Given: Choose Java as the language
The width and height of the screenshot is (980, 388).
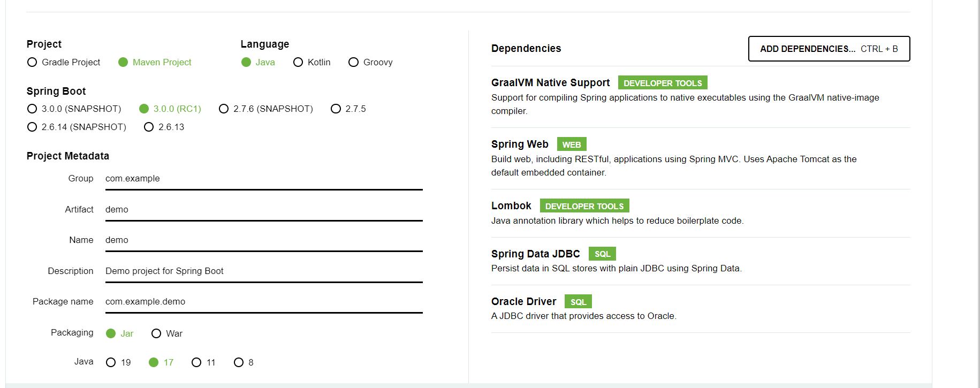Looking at the screenshot, I should click(x=258, y=62).
